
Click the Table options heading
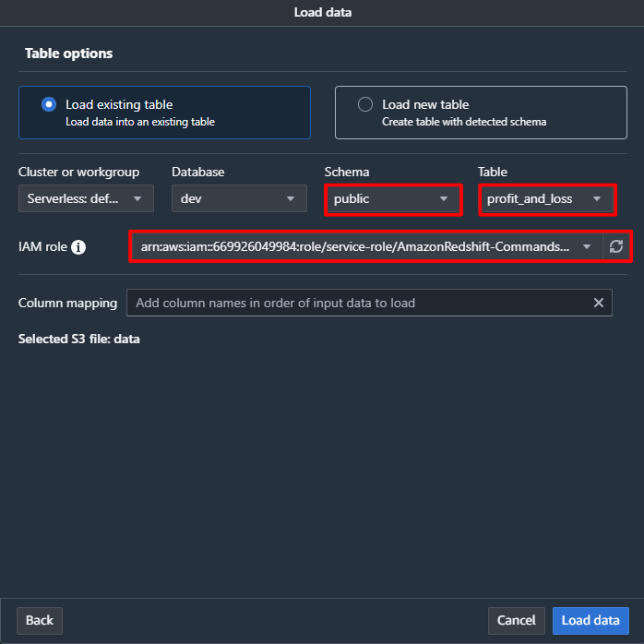[x=69, y=54]
